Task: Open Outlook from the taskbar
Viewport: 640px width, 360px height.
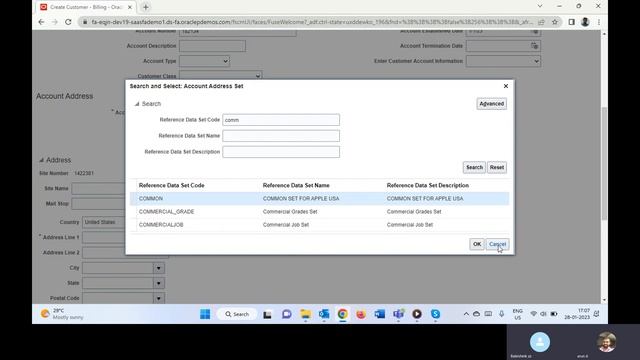Action: click(324, 314)
